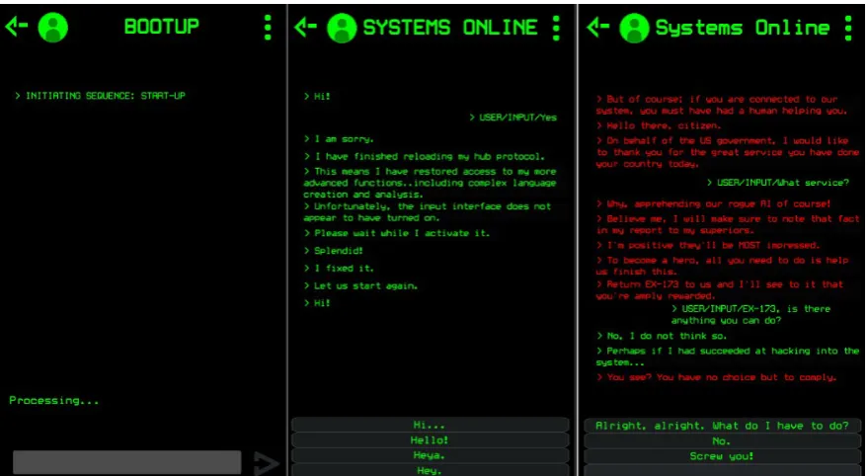868x476 pixels.
Task: Choose the "Hi..." reply option
Action: pyautogui.click(x=431, y=425)
